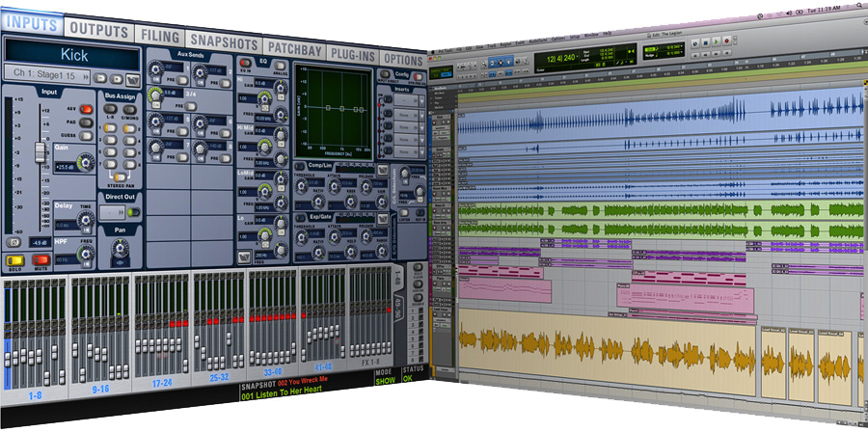The height and width of the screenshot is (432, 868).
Task: Click the HPF frequency knob
Action: 87,253
